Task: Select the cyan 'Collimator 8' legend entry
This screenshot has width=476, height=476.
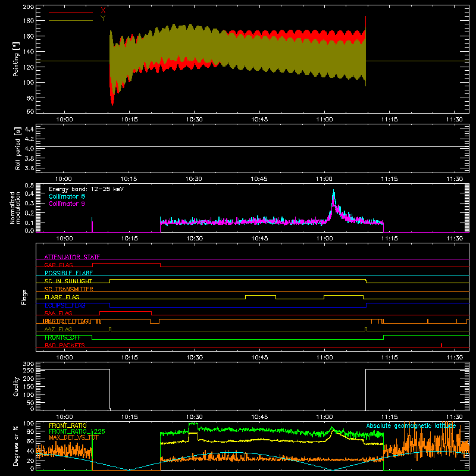Action: pyautogui.click(x=67, y=196)
